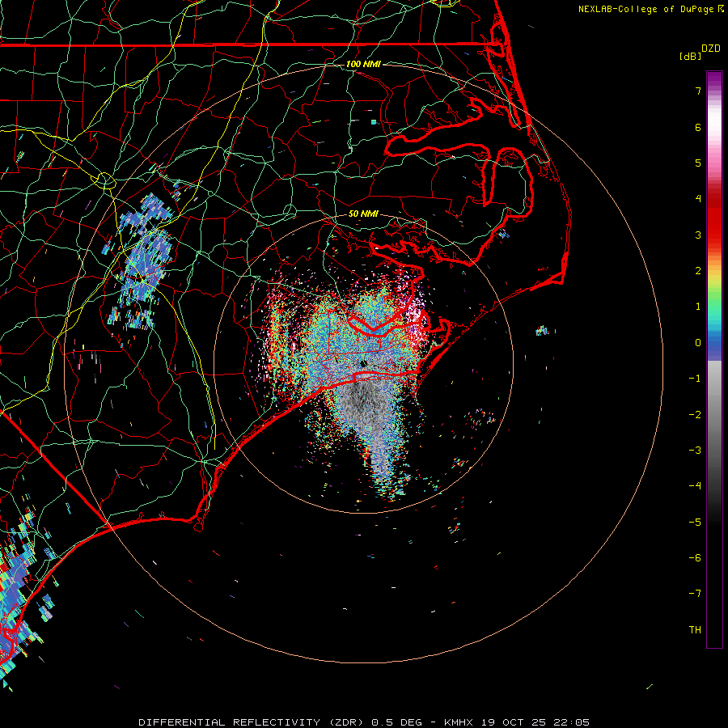Click the '100 NMI' range ring label
This screenshot has height=728, width=728.
pyautogui.click(x=363, y=64)
